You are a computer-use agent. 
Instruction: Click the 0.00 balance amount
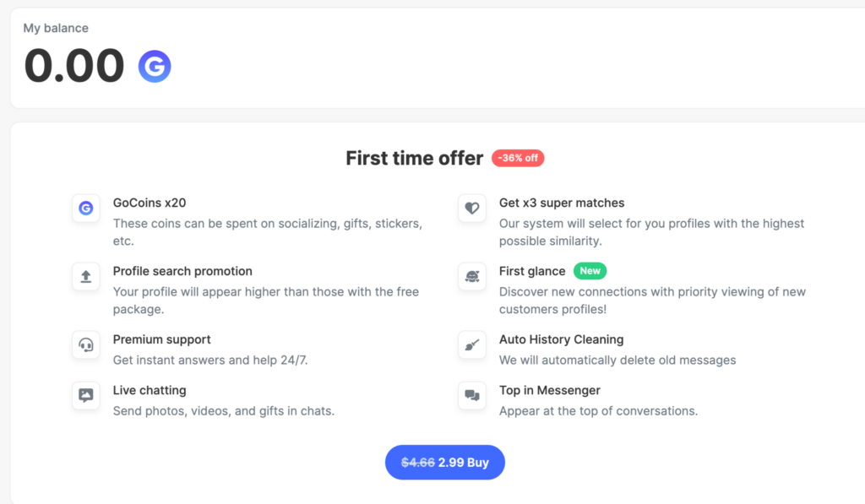[x=74, y=66]
